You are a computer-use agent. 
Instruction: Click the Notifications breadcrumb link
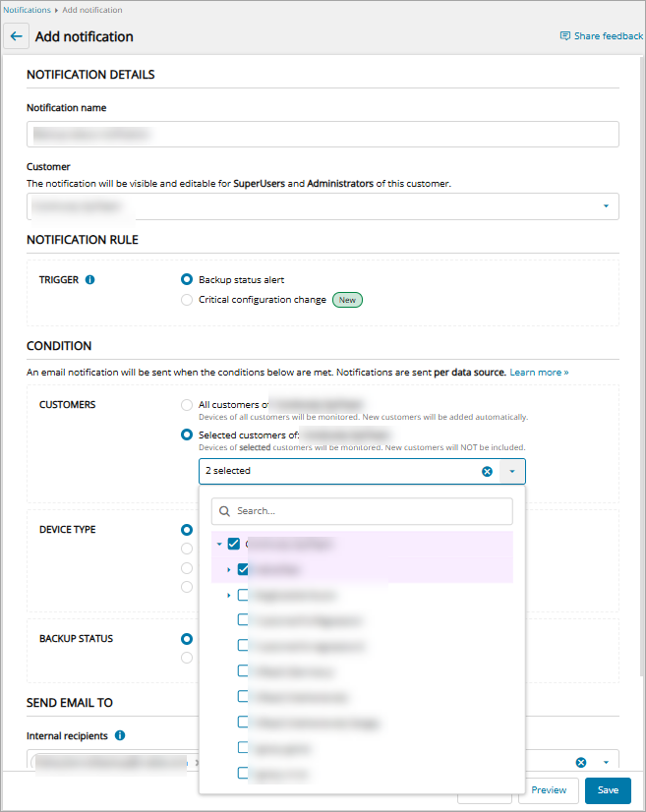(26, 10)
